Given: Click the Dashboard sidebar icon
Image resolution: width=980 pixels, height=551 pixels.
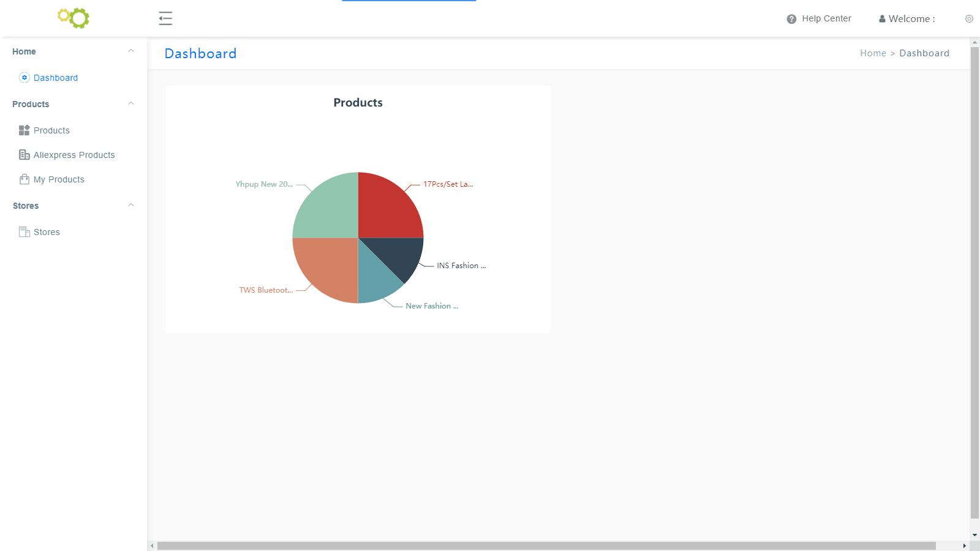Looking at the screenshot, I should [24, 78].
